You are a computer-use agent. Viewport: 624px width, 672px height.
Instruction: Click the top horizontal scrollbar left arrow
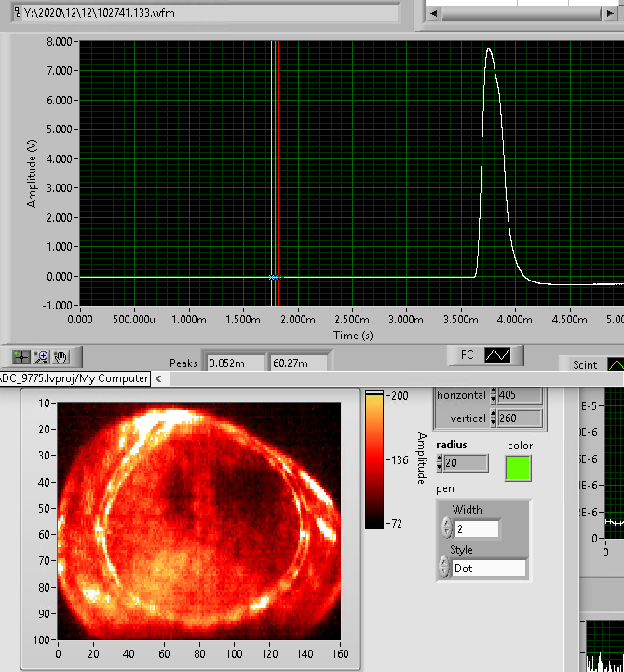[434, 15]
